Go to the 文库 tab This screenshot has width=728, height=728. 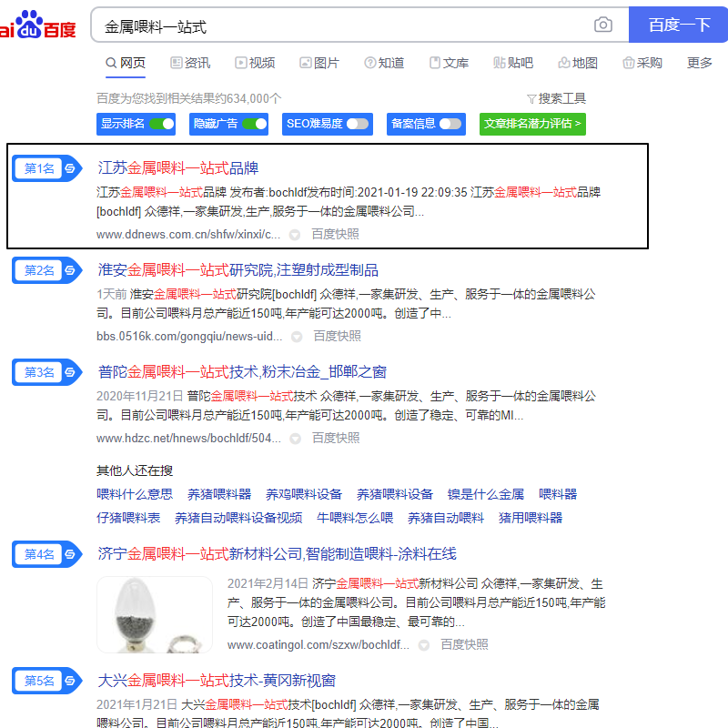[x=449, y=63]
